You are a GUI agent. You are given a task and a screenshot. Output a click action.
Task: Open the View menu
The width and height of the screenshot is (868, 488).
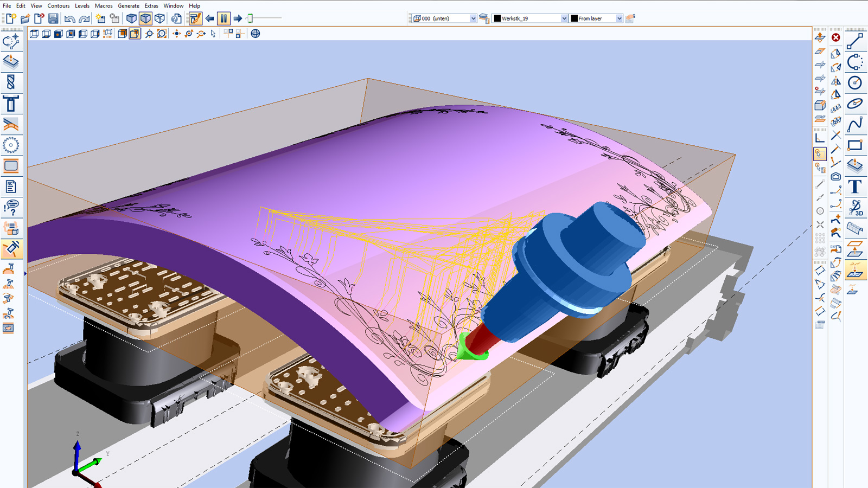36,5
